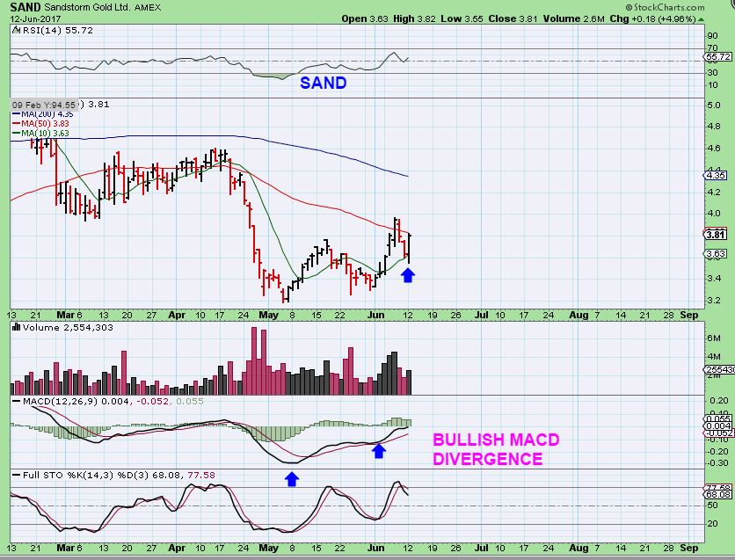
Task: Click the Close 3.81 value in the header
Action: coord(513,18)
